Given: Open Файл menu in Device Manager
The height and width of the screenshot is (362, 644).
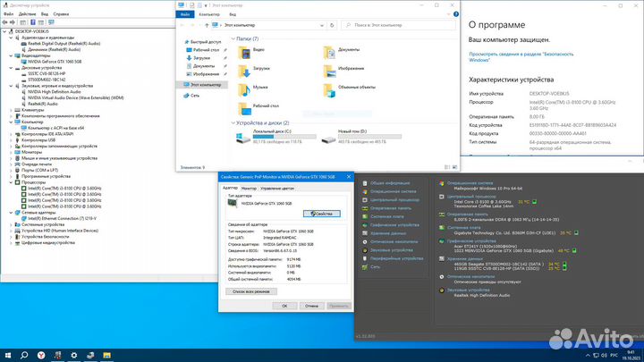Looking at the screenshot, I should point(8,14).
